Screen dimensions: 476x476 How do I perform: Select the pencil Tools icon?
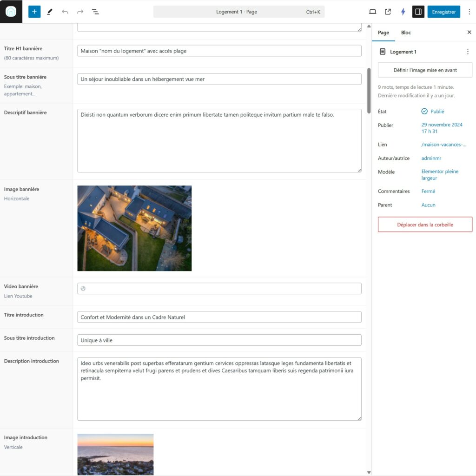[49, 12]
